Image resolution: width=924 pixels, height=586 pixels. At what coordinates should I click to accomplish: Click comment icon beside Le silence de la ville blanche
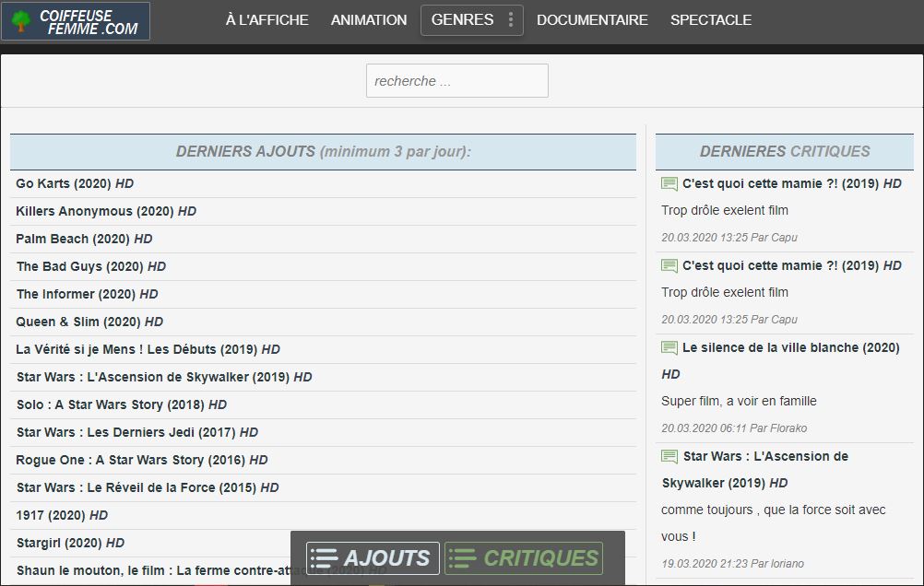point(669,348)
